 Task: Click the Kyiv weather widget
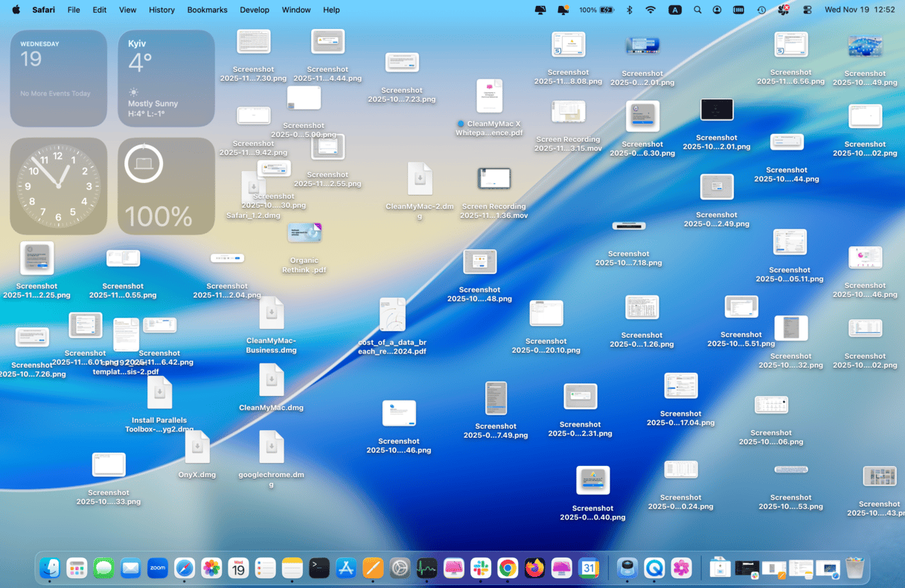pos(166,78)
